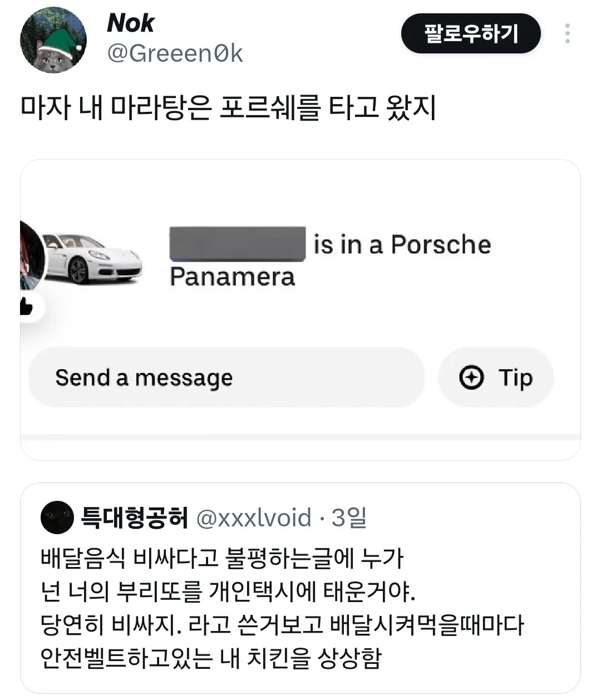This screenshot has height=700, width=601.
Task: Click the 특대형공허 dark profile avatar
Action: (57, 518)
